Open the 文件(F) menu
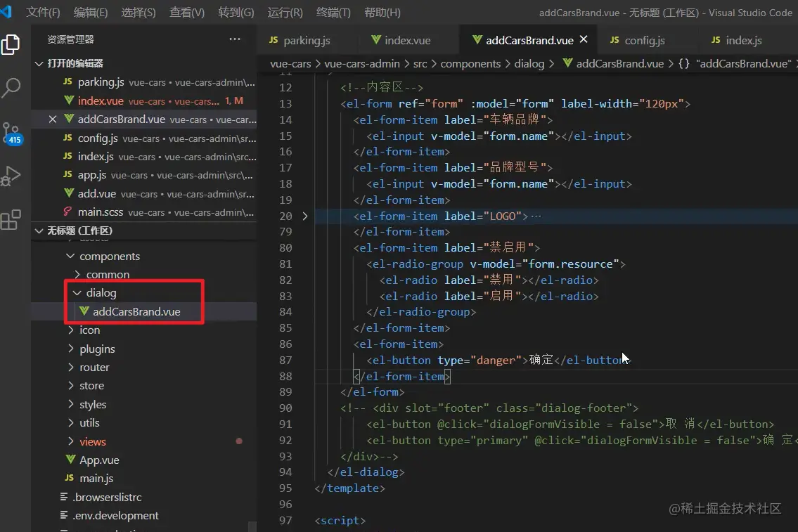Image resolution: width=798 pixels, height=532 pixels. 43,12
